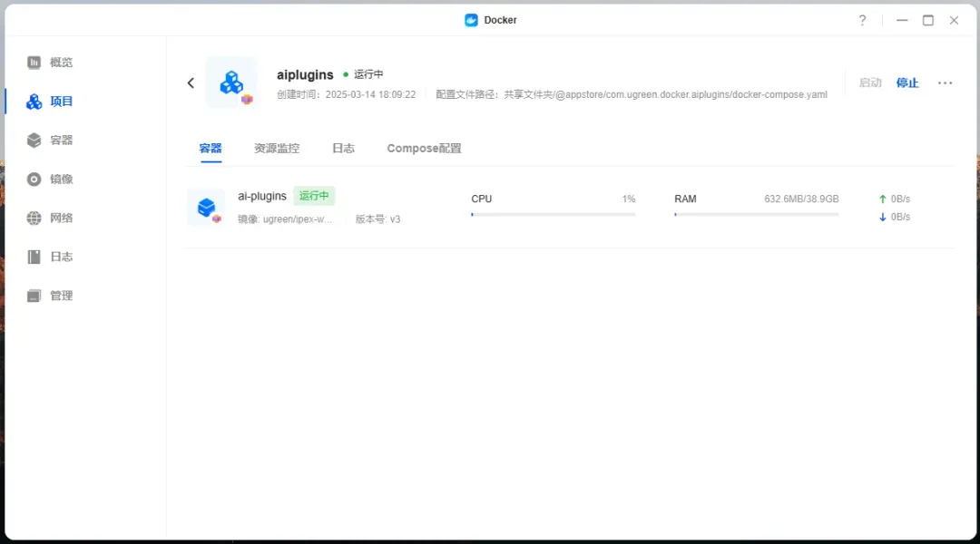Click the image name ugreen/ipex-w...
The width and height of the screenshot is (980, 544).
298,219
